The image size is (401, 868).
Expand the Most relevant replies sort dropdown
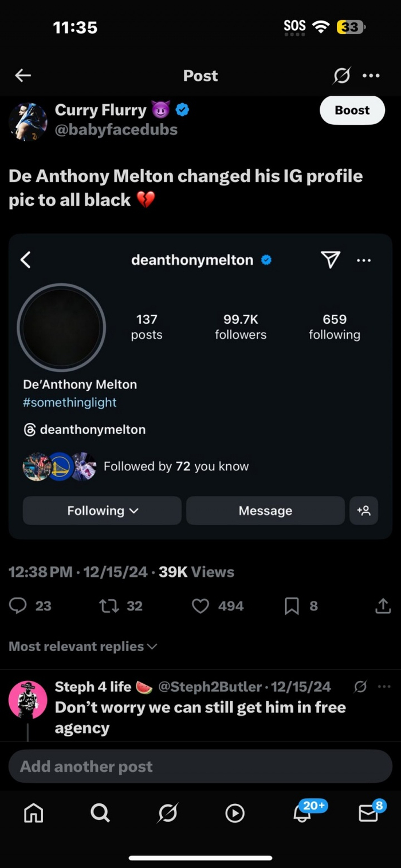click(x=83, y=647)
